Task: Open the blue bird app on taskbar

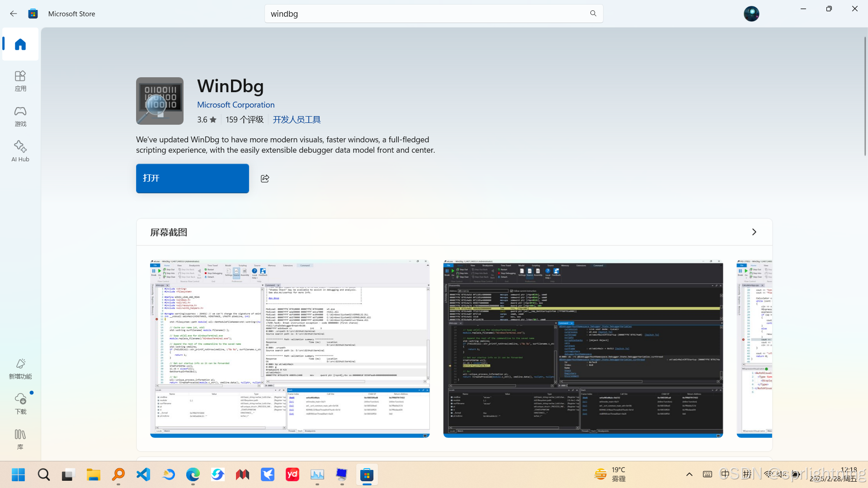Action: point(268,474)
